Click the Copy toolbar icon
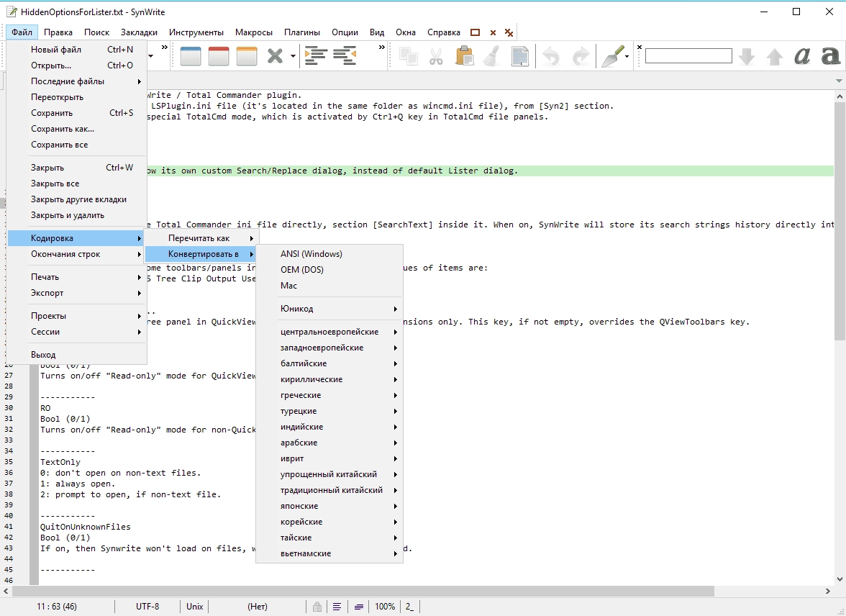This screenshot has width=846, height=616. (409, 56)
